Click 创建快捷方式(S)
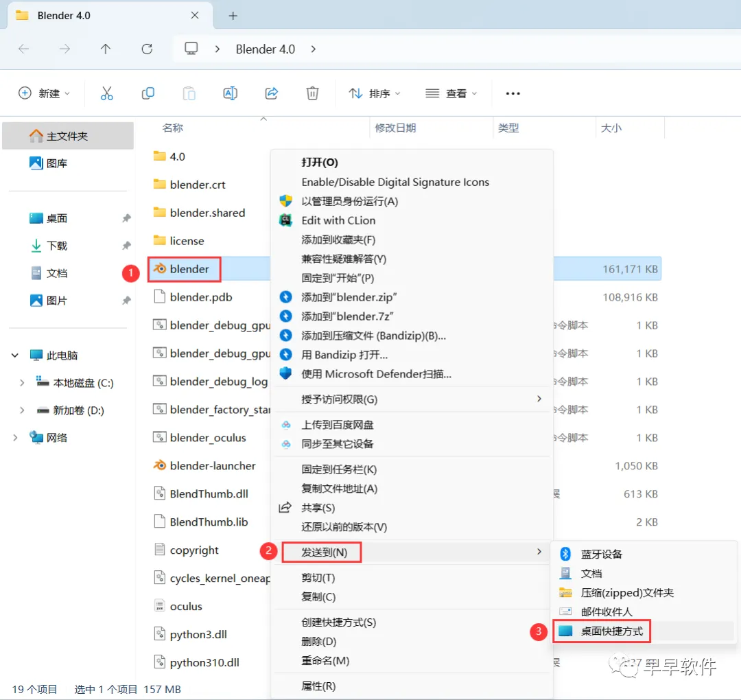Image resolution: width=741 pixels, height=700 pixels. (412, 622)
